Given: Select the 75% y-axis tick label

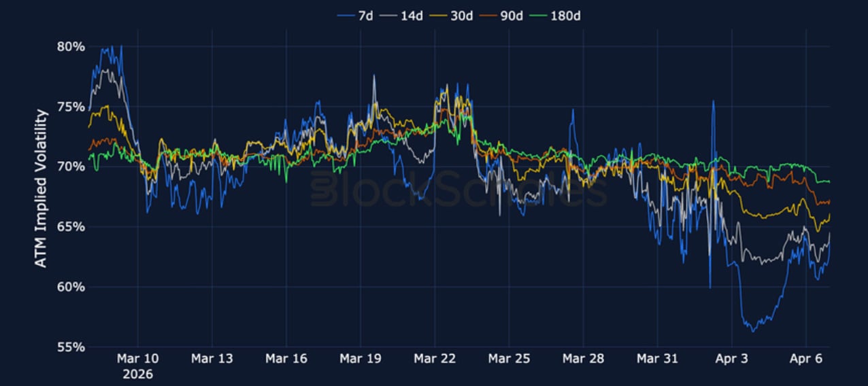Looking at the screenshot, I should click(71, 107).
